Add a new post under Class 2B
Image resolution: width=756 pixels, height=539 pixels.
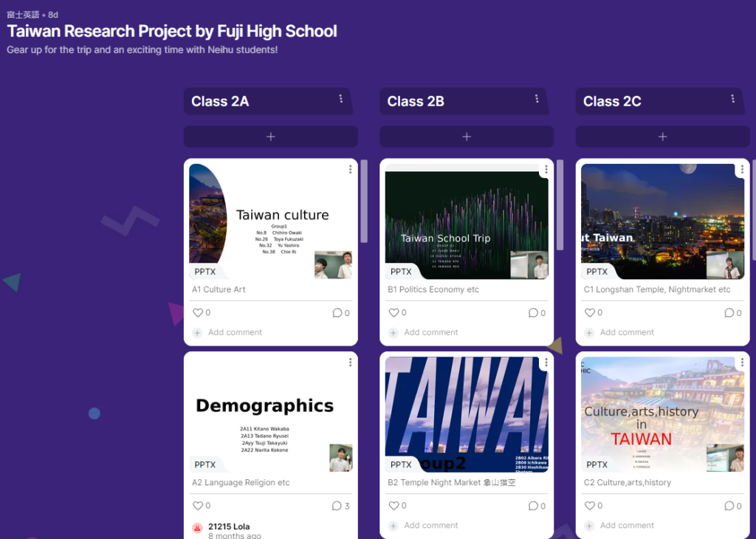(467, 137)
